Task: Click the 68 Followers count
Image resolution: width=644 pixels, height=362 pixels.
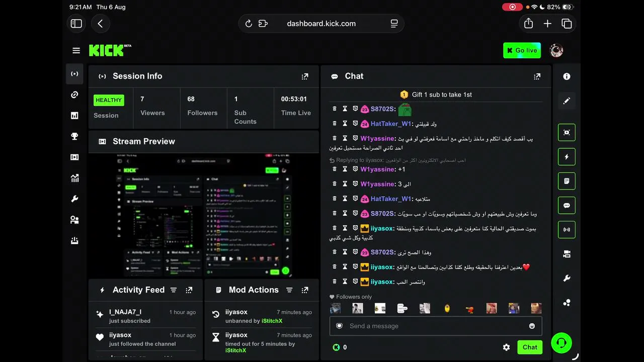Action: [x=191, y=99]
